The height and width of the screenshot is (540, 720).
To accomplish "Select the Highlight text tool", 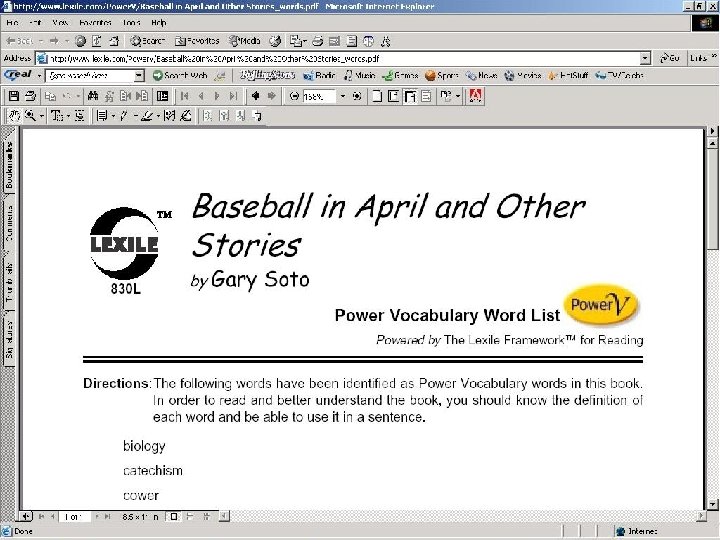I will pos(146,115).
